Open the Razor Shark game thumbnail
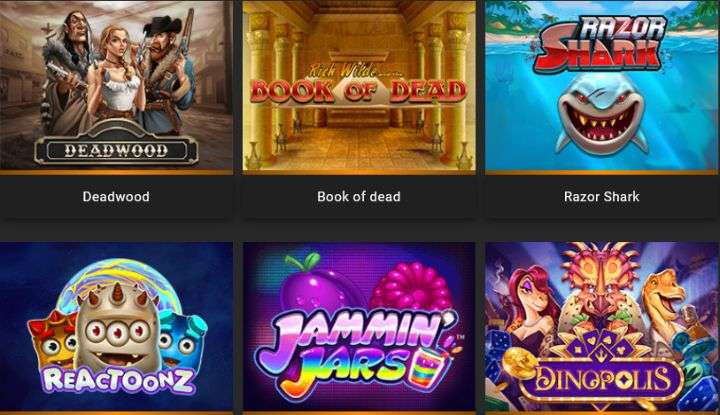The height and width of the screenshot is (415, 720). click(602, 85)
